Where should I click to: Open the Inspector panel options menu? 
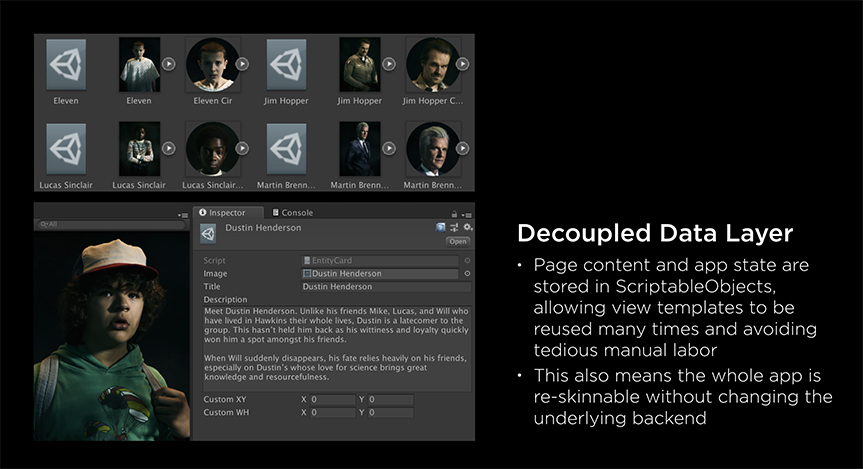(x=466, y=215)
